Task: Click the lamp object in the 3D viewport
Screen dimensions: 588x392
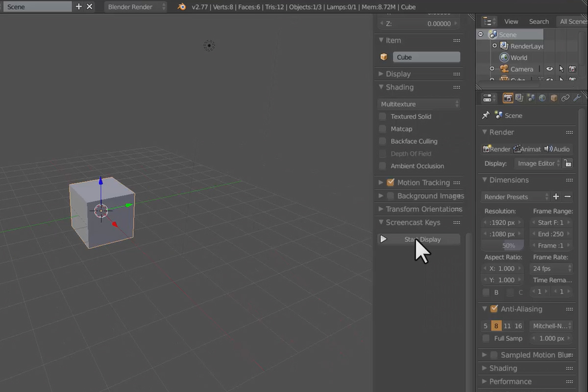Action: tap(209, 46)
